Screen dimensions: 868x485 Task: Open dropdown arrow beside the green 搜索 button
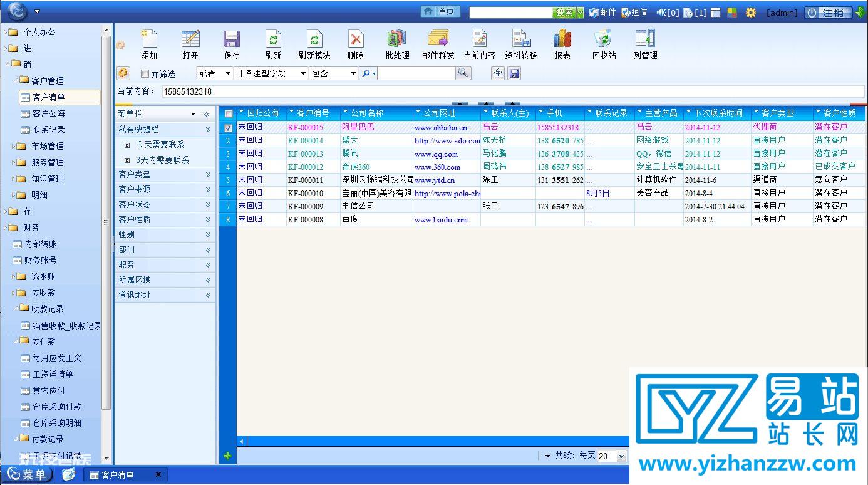click(580, 13)
